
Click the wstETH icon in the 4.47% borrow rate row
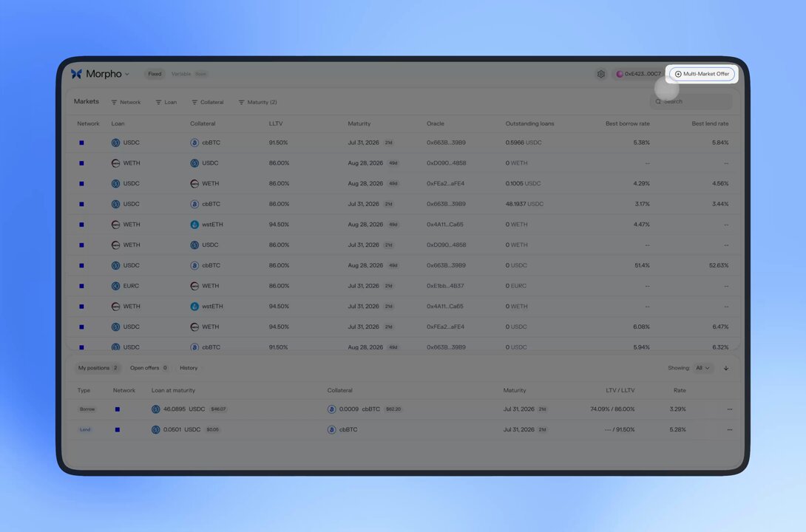point(194,225)
